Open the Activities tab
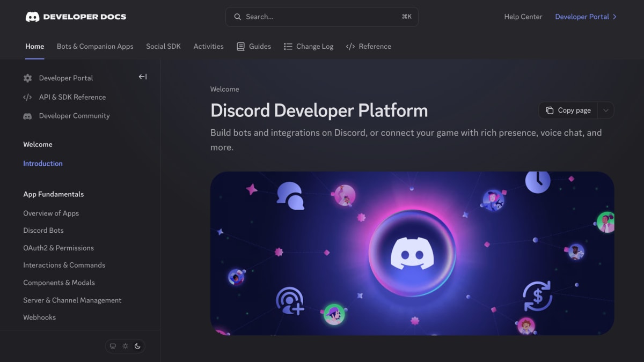The height and width of the screenshot is (362, 644). (x=209, y=47)
